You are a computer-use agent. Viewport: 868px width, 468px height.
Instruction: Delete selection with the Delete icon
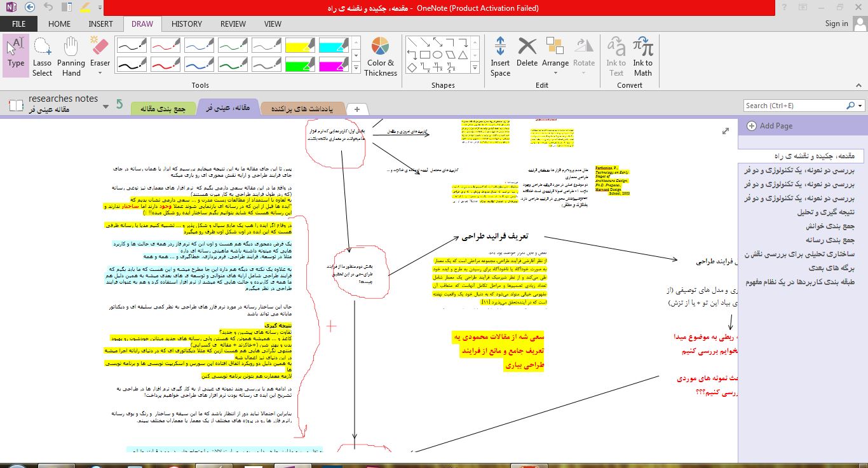[x=527, y=54]
